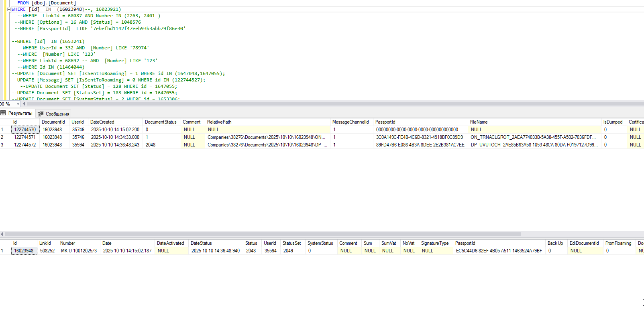This screenshot has width=644, height=317.
Task: Click the Сообщения tab's message icon
Action: point(41,114)
